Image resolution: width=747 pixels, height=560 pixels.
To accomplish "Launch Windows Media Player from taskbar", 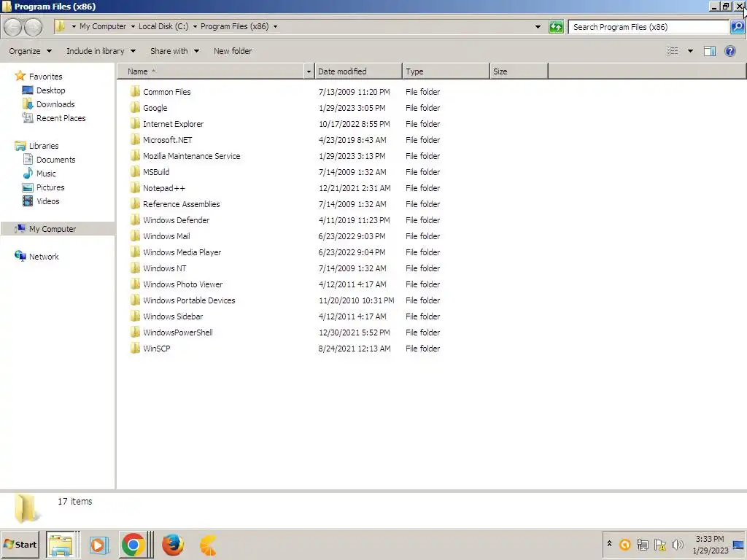I will point(98,545).
